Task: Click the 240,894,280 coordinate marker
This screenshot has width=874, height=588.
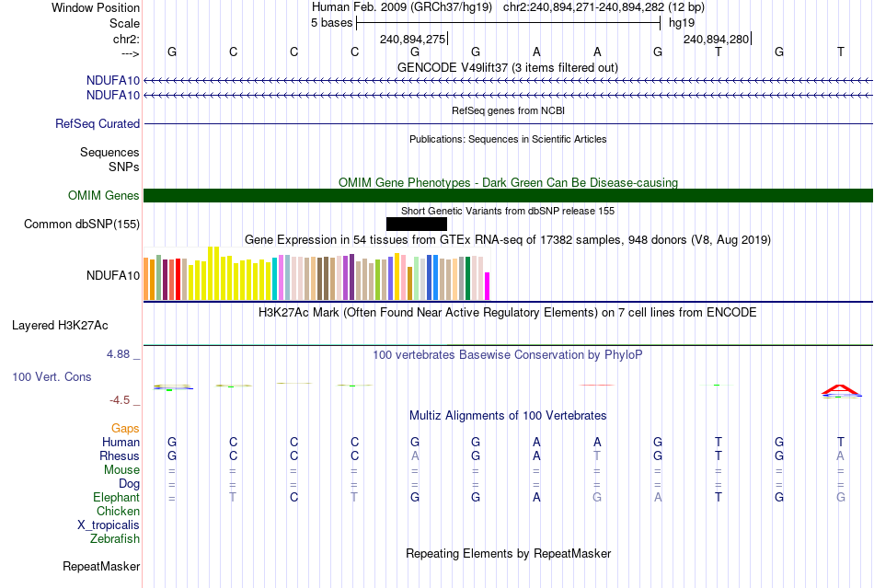Action: pos(717,39)
